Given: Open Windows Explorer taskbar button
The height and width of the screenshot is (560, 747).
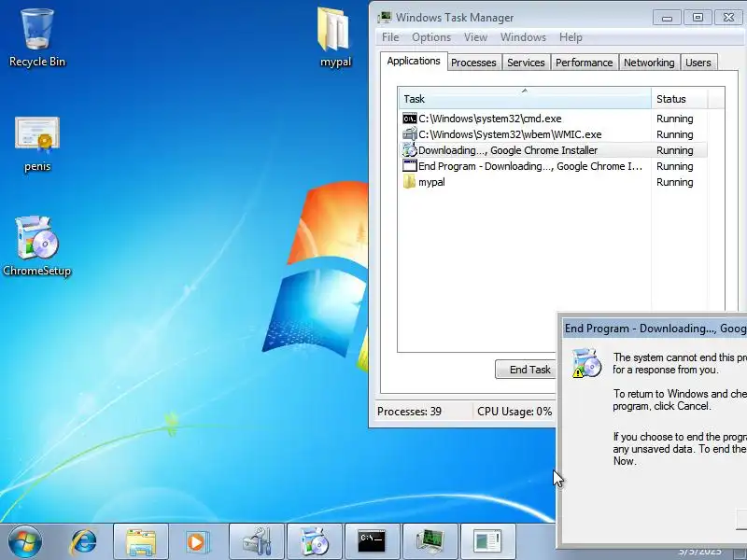Looking at the screenshot, I should point(141,541).
